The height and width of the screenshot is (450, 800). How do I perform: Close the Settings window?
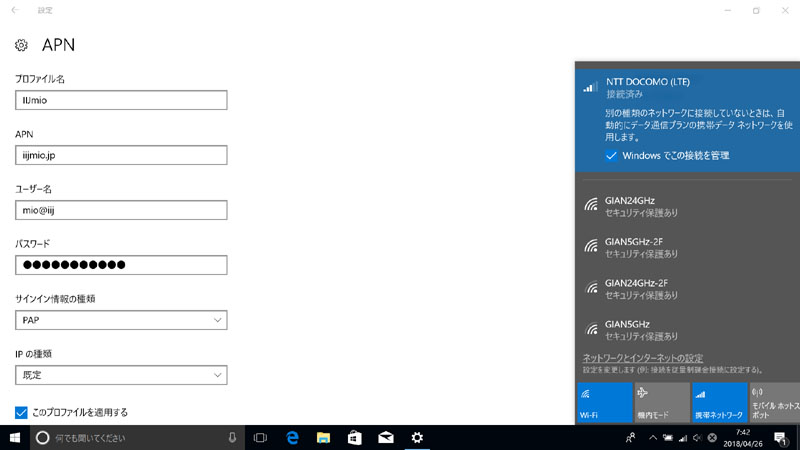[x=785, y=10]
